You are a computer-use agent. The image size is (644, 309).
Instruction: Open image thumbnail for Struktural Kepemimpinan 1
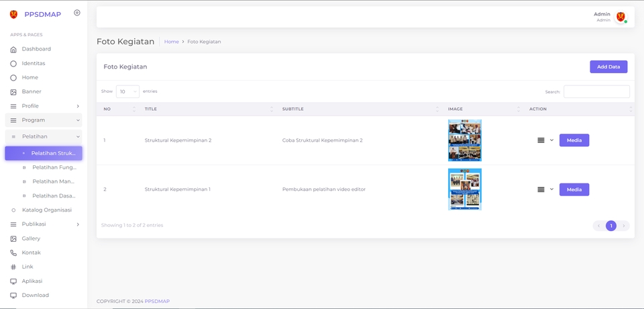[464, 189]
